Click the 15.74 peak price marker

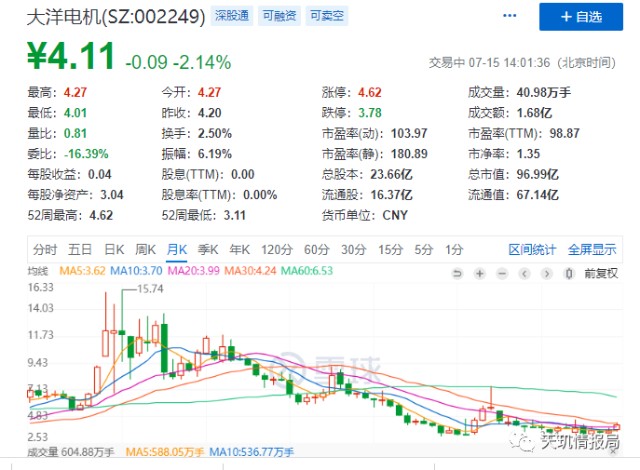[150, 289]
